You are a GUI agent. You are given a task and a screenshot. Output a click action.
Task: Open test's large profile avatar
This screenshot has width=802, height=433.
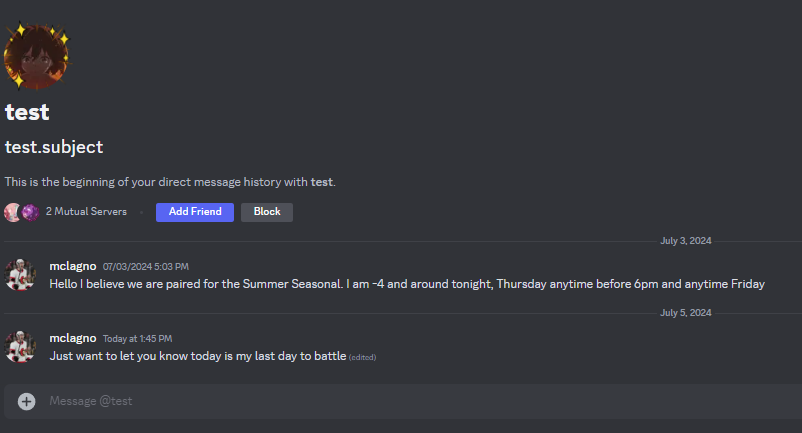point(36,56)
